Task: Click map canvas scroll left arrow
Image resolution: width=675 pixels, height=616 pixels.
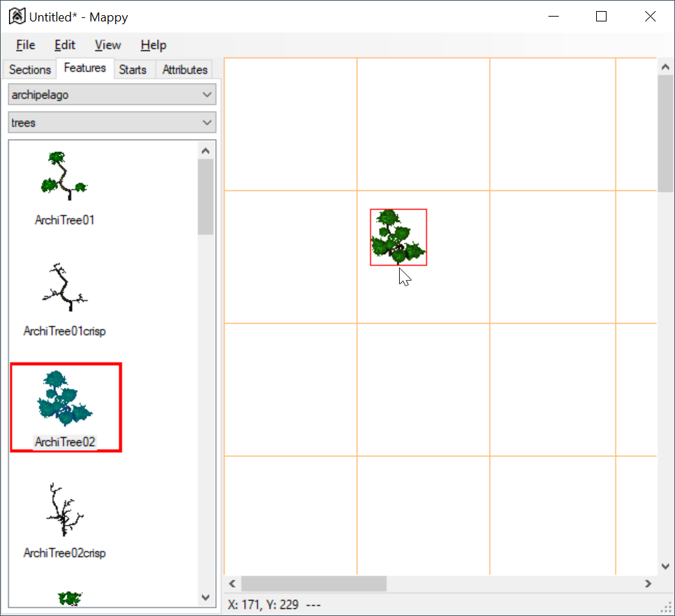Action: (x=232, y=584)
